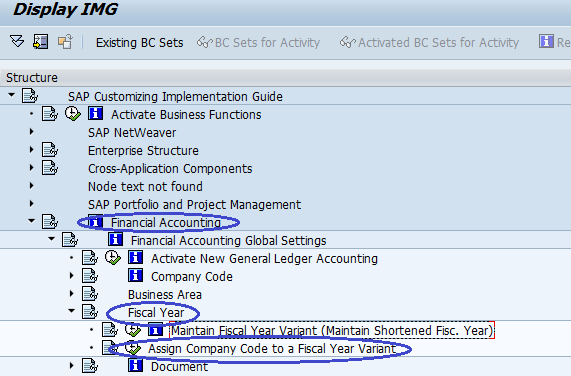Click info icon beside Activate New General Ledger Accounting
The width and height of the screenshot is (571, 376).
click(x=135, y=257)
